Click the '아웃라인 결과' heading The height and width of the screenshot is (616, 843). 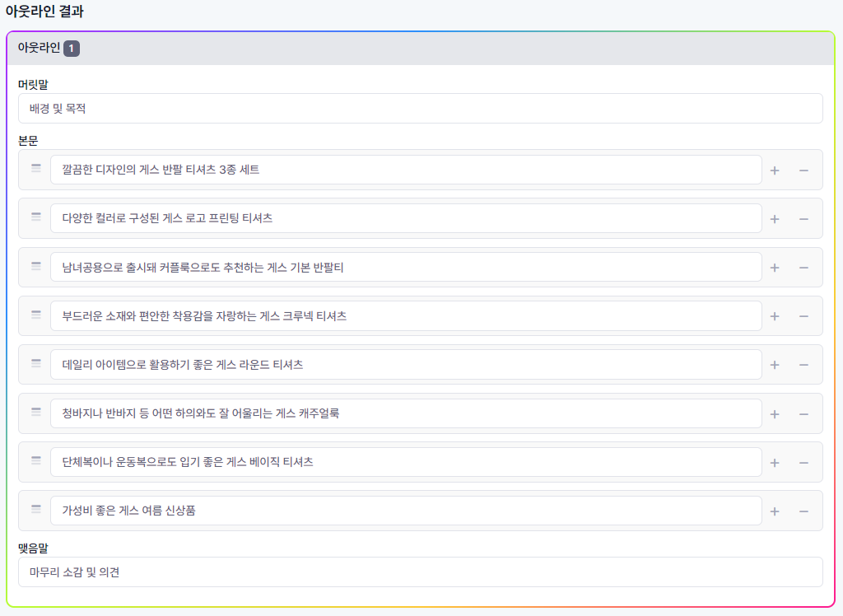pos(44,12)
